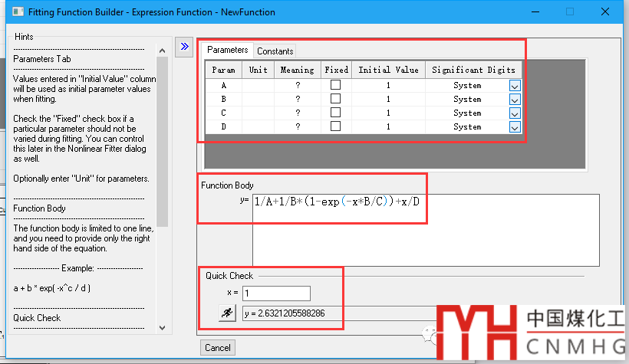629x364 pixels.
Task: Click the Hints scrollbar down arrow
Action: [x=162, y=327]
